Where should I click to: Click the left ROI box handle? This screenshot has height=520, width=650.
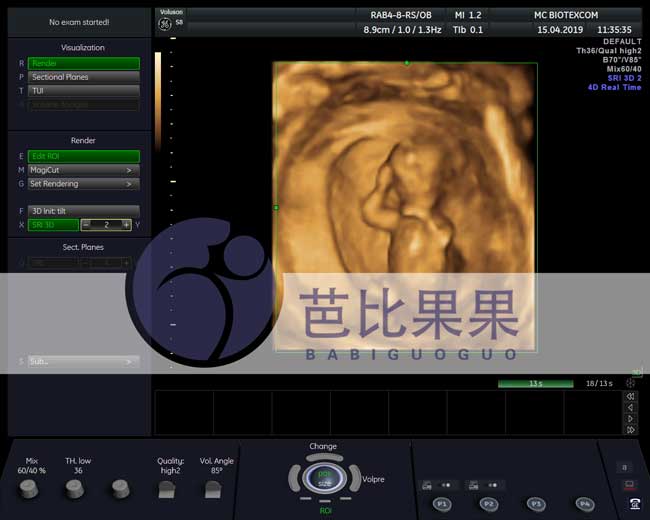point(276,207)
